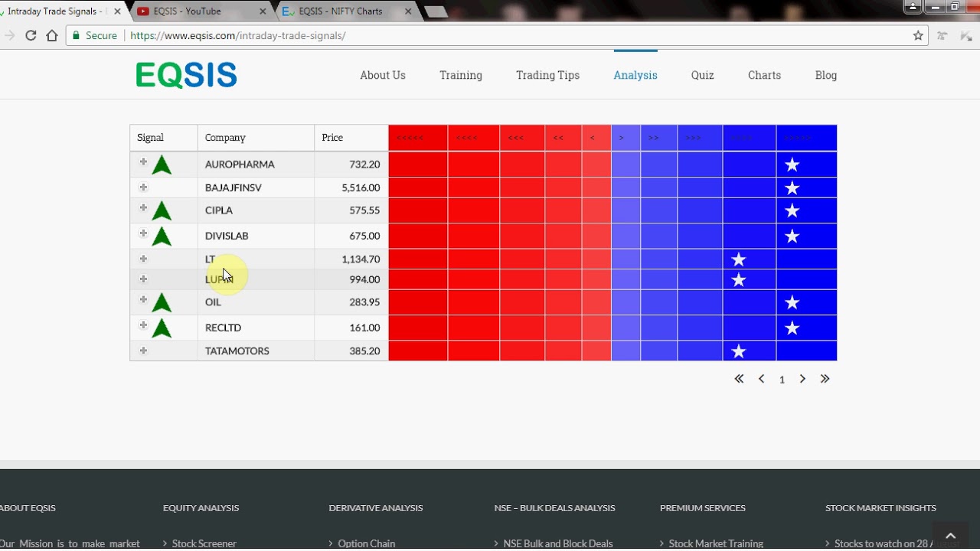This screenshot has width=980, height=551.
Task: Go to first page of table
Action: [x=739, y=379]
